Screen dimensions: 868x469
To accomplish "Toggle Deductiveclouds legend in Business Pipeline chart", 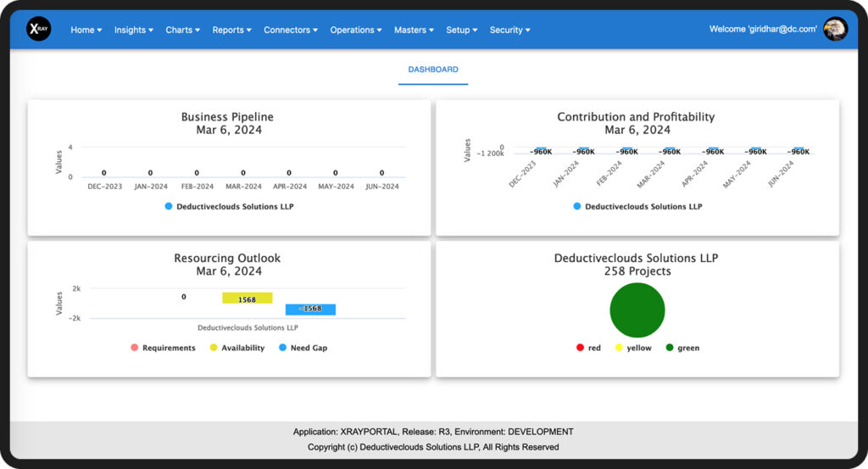I will click(x=229, y=207).
